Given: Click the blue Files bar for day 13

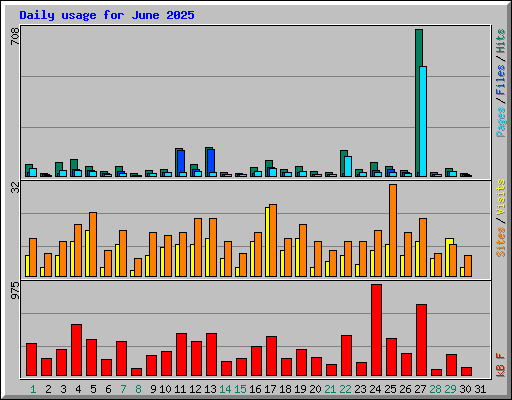Looking at the screenshot, I should [211, 161].
